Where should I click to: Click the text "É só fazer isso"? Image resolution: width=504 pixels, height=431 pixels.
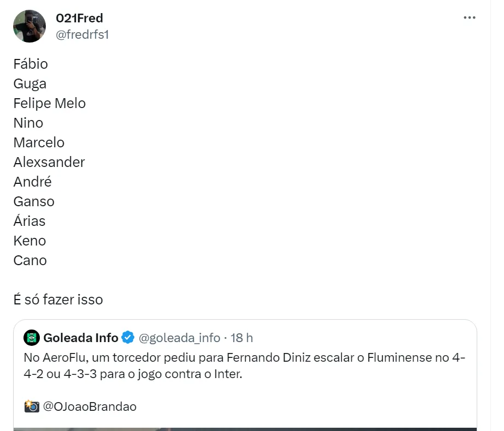click(58, 300)
